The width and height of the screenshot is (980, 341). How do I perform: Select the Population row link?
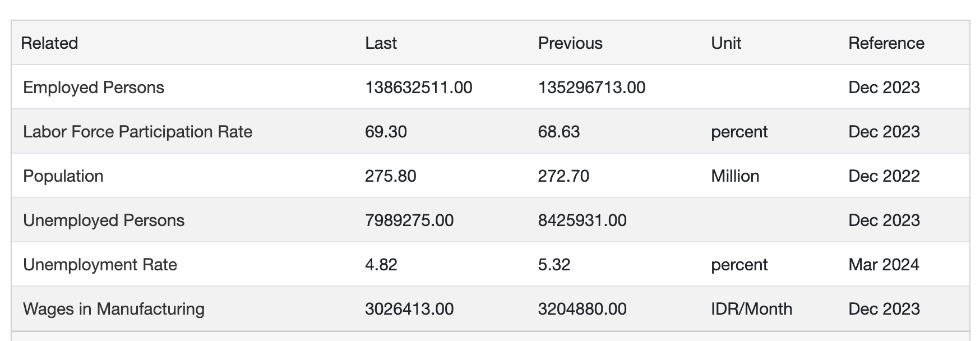click(x=63, y=176)
